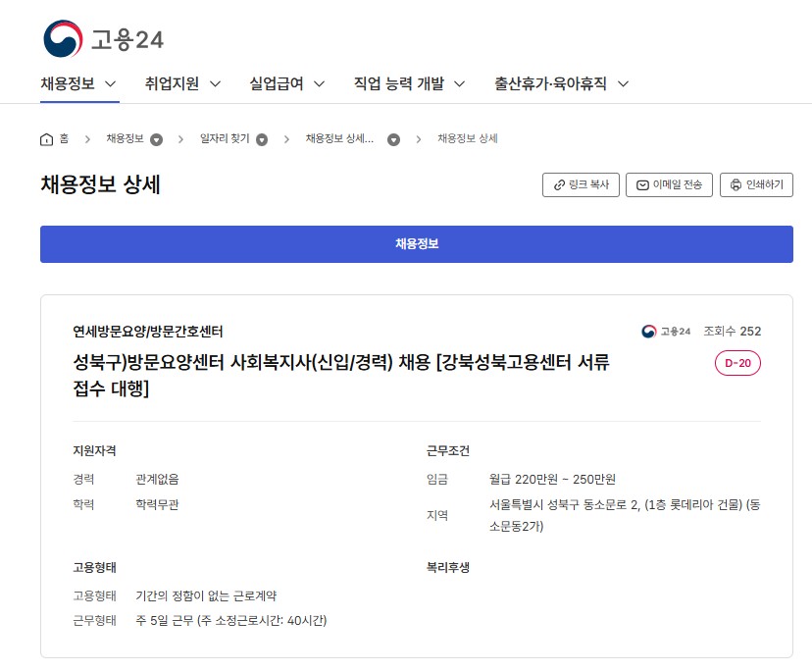Go to 홈 breadcrumb link

click(x=64, y=138)
